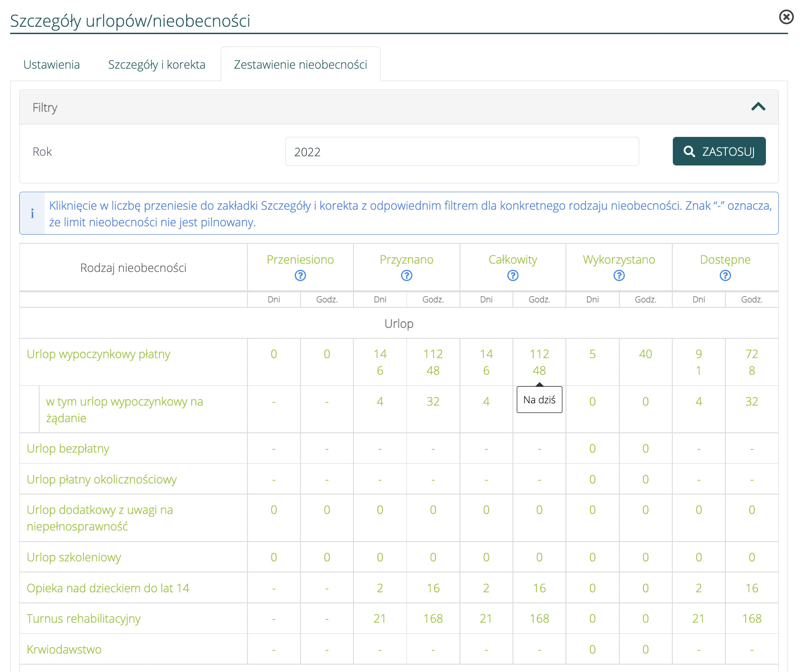Click help icon under Całkowity column
Screen dimensions: 800x672
512,276
